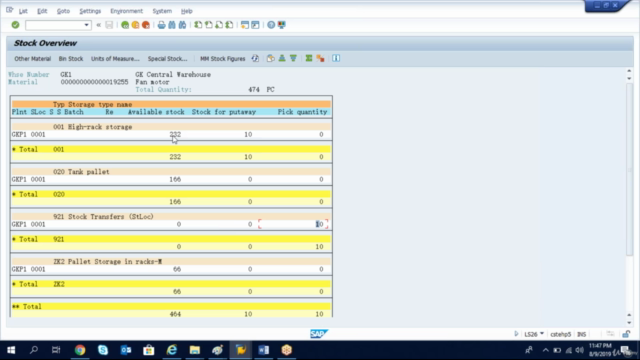Image resolution: width=640 pixels, height=360 pixels.
Task: Go to Last Page icon
Action: click(x=229, y=25)
